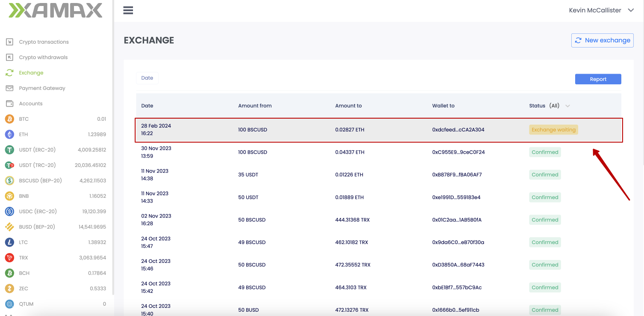644x316 pixels.
Task: Select the BCH coin icon
Action: tap(9, 273)
